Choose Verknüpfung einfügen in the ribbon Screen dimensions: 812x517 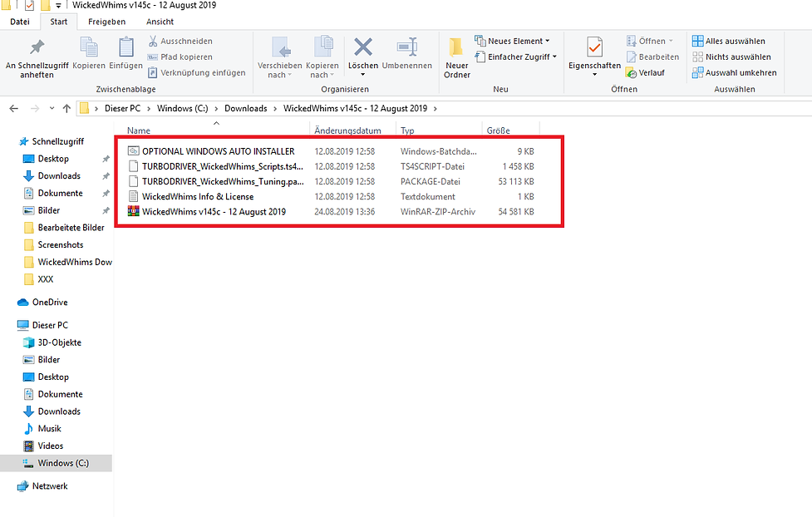[x=196, y=72]
